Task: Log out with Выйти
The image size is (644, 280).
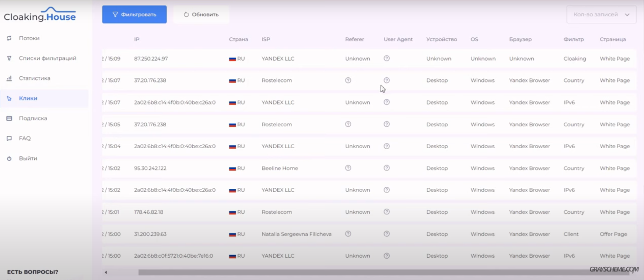Action: click(28, 158)
